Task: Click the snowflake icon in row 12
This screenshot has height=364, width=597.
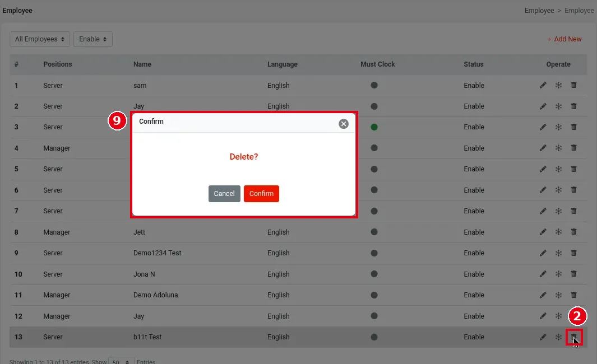Action: (x=558, y=316)
